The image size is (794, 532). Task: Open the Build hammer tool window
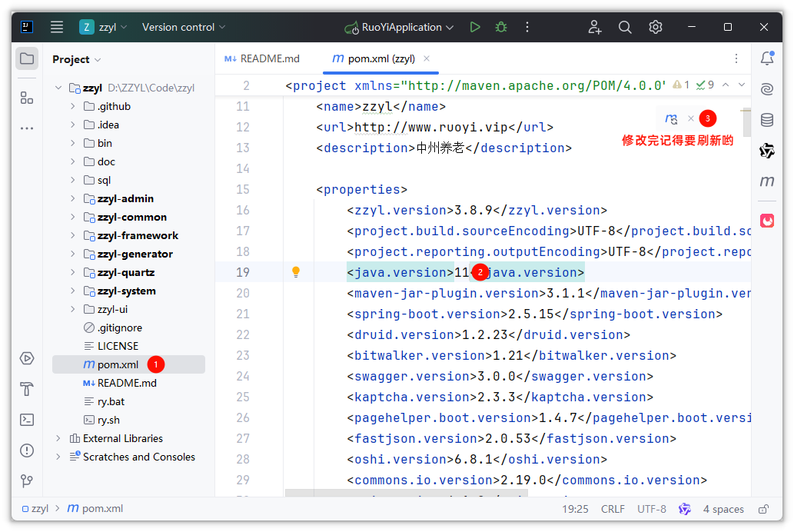click(27, 389)
